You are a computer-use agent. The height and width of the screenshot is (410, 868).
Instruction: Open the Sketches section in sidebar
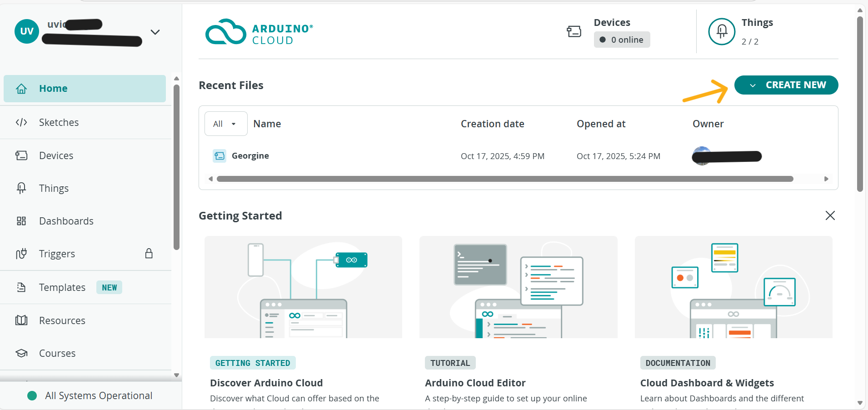pos(59,122)
